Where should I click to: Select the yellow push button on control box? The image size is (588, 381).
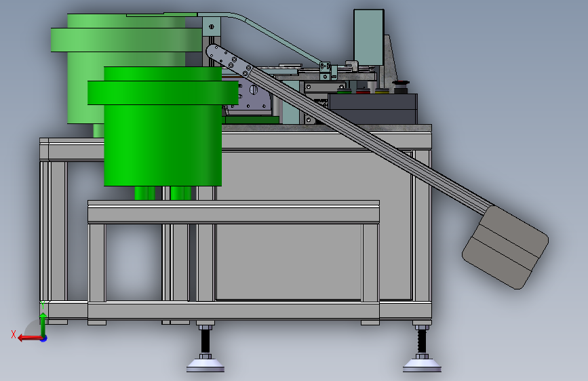pos(382,91)
